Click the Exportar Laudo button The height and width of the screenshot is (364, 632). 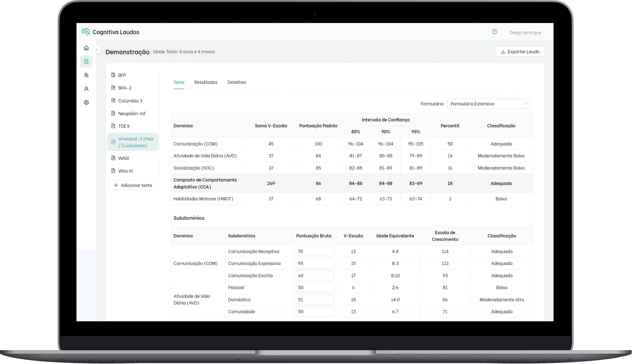click(x=520, y=52)
